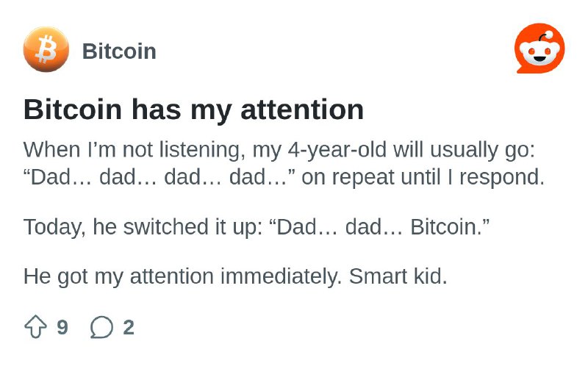Click the quoted Dad… dad… dad… dad… text
Viewport: 588px width, 366px height.
[x=159, y=177]
